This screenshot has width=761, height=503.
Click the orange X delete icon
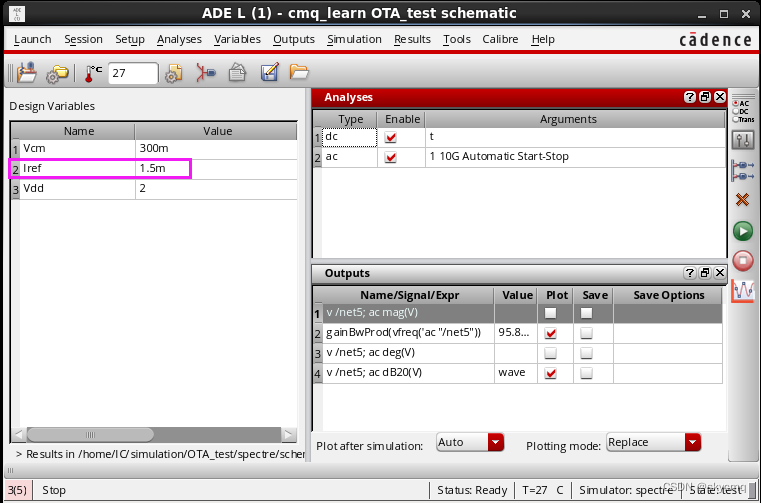[x=743, y=200]
